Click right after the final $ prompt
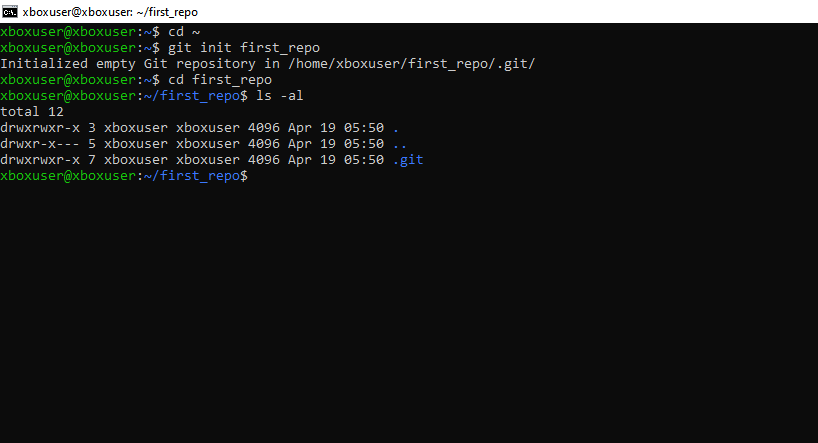The height and width of the screenshot is (443, 818). click(254, 176)
